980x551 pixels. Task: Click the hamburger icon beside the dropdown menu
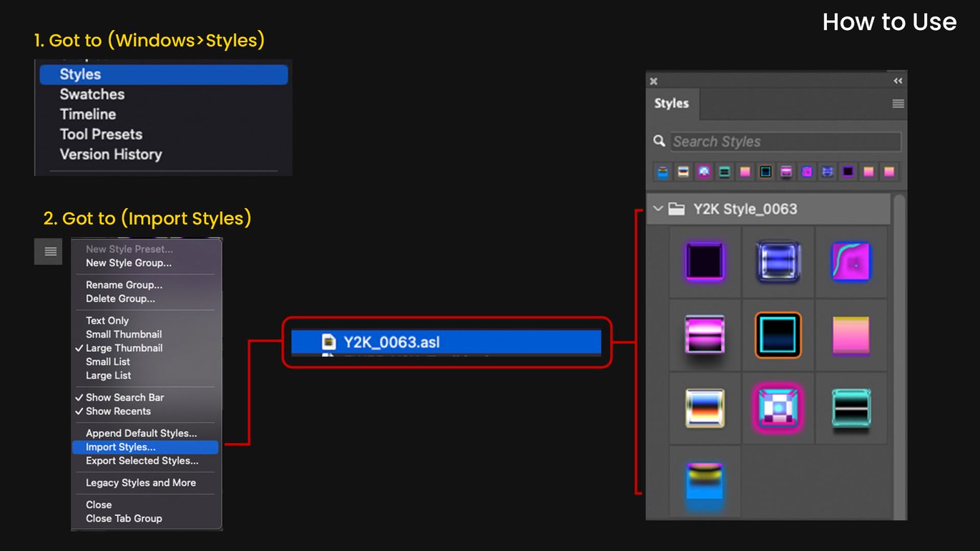(x=50, y=251)
